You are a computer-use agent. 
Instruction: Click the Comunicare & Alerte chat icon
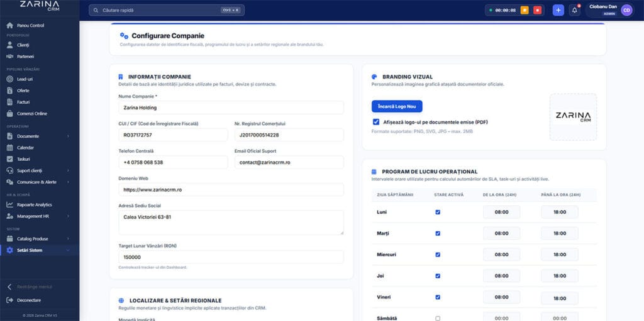point(10,182)
